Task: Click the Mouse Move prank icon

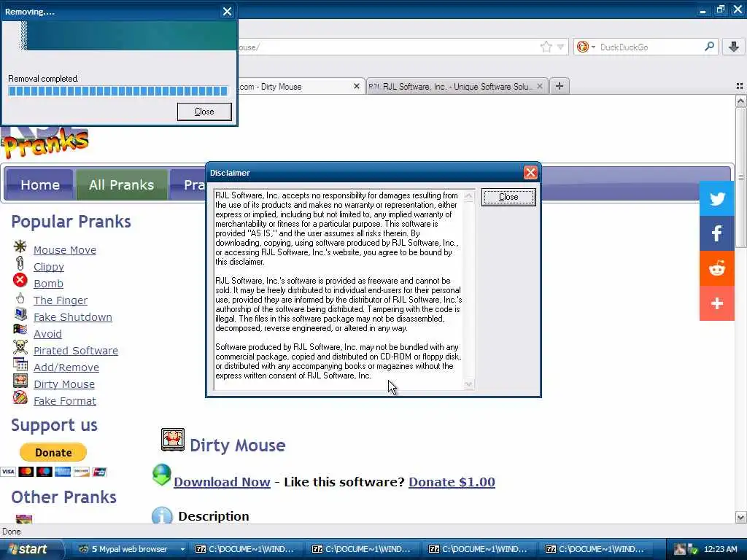Action: pos(20,246)
